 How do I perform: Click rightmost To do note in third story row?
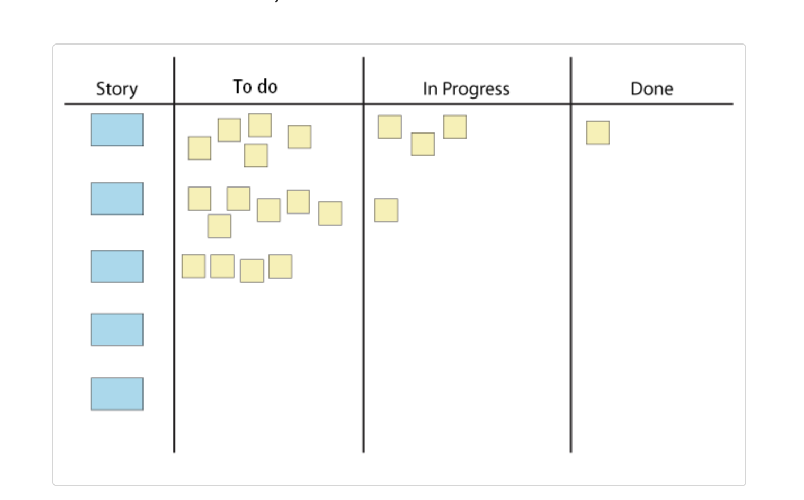pyautogui.click(x=281, y=266)
